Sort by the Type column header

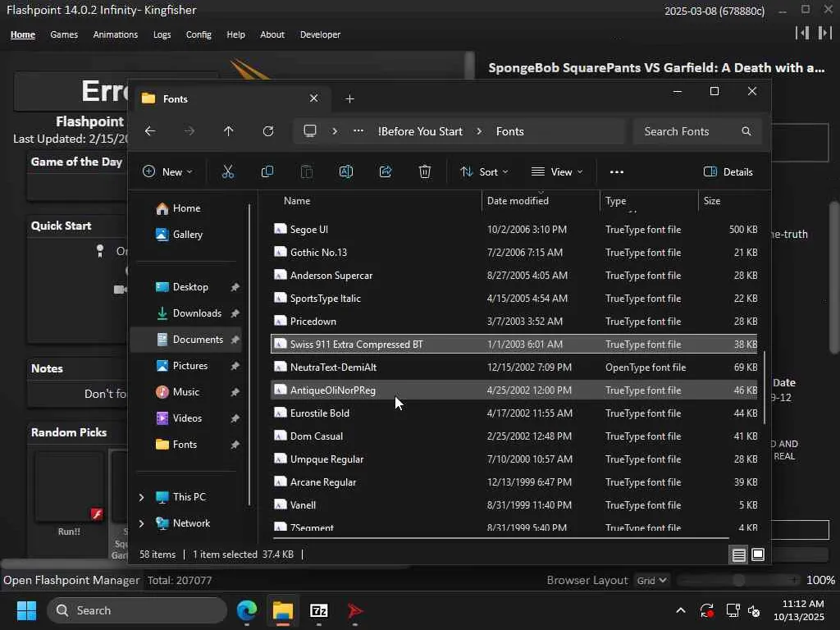pos(649,201)
